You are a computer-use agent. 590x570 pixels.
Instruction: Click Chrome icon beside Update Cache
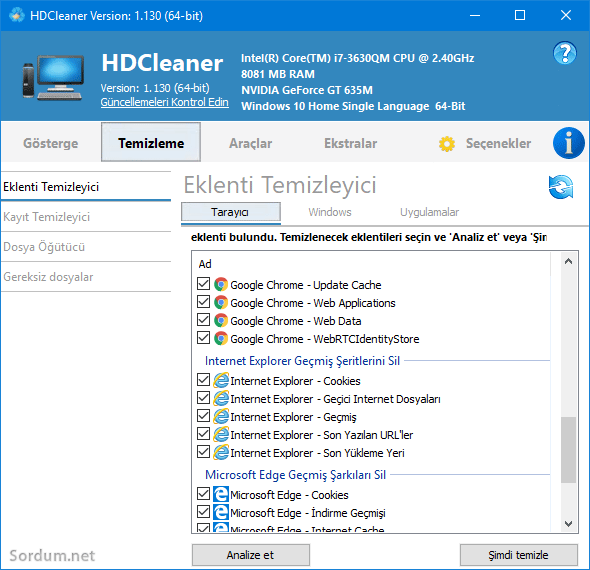[221, 284]
